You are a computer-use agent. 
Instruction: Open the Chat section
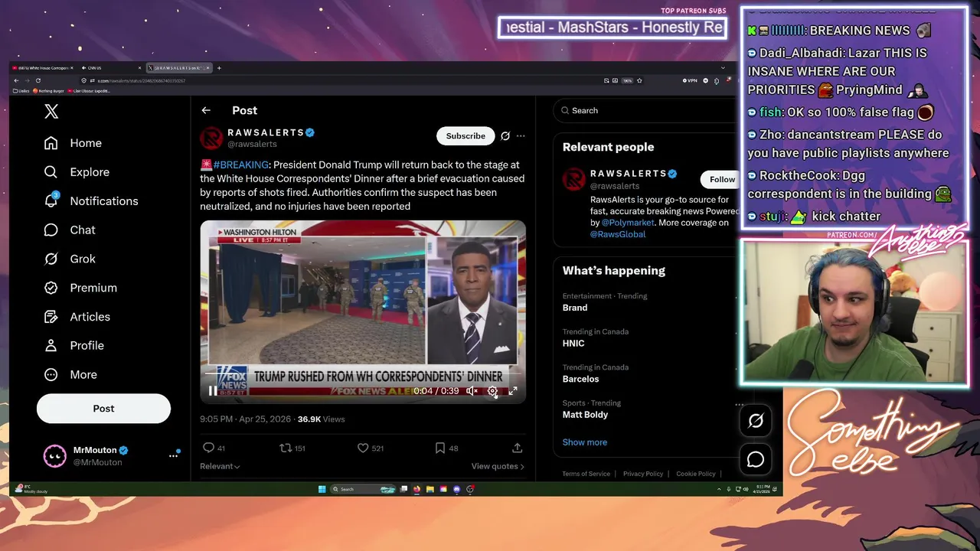click(x=70, y=230)
